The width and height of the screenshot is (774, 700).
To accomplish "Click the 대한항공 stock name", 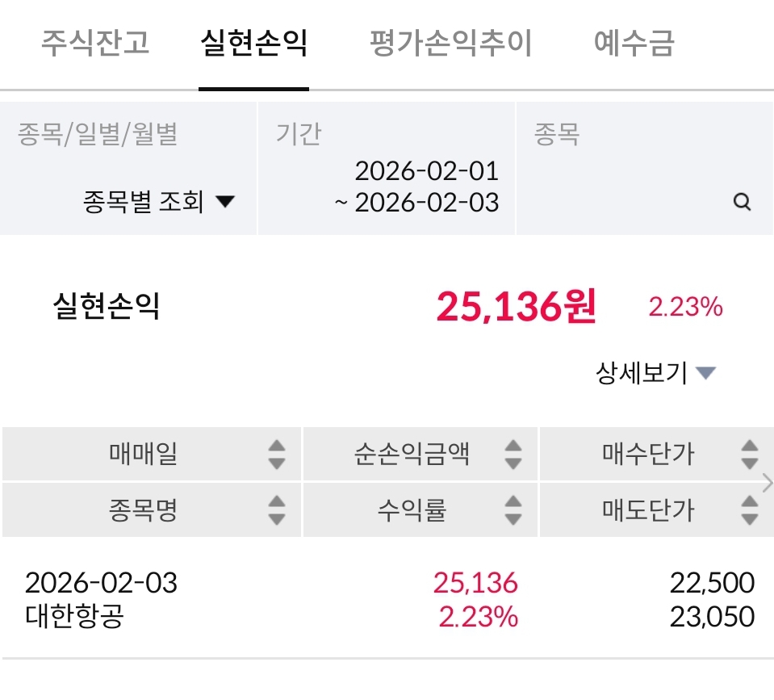I will pyautogui.click(x=75, y=618).
